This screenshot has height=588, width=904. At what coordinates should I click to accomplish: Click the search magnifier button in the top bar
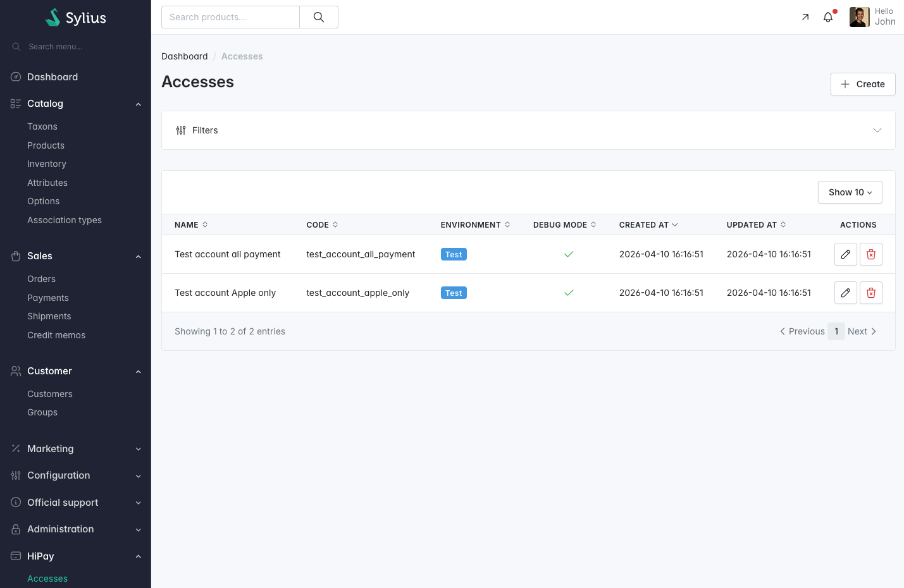point(319,17)
